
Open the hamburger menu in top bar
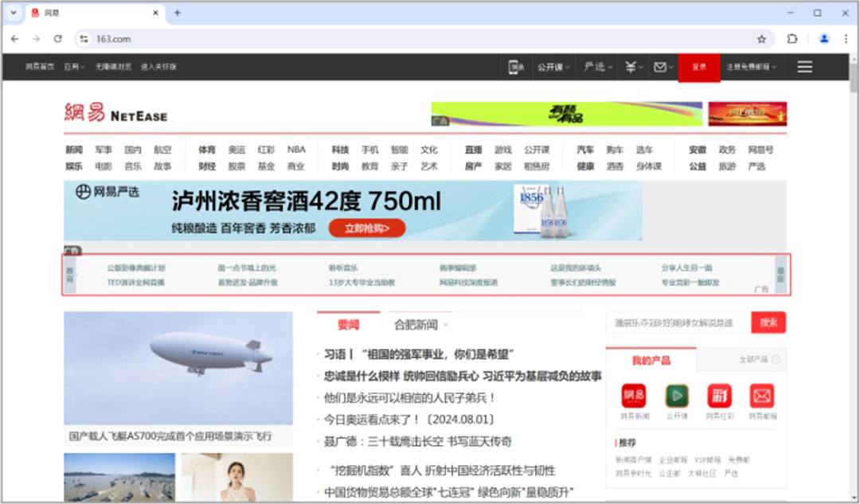click(804, 67)
